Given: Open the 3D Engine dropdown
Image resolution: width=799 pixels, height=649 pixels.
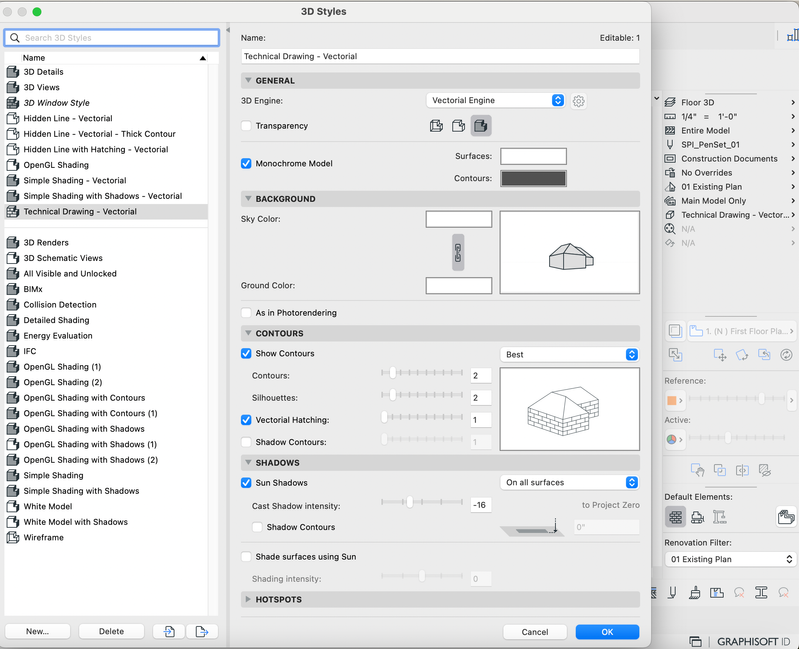Looking at the screenshot, I should point(496,101).
